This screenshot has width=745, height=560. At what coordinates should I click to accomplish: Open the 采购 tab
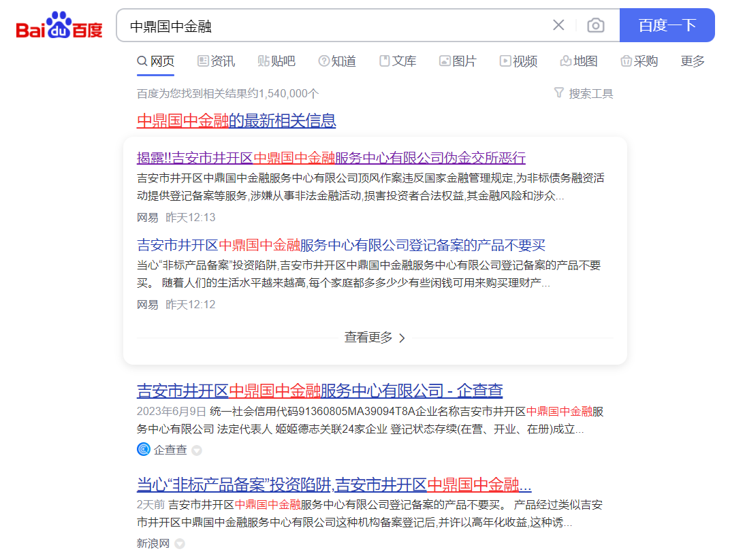tap(639, 61)
